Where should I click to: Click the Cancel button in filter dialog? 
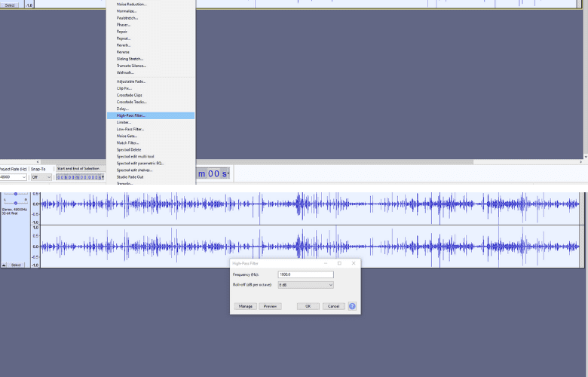click(x=333, y=306)
